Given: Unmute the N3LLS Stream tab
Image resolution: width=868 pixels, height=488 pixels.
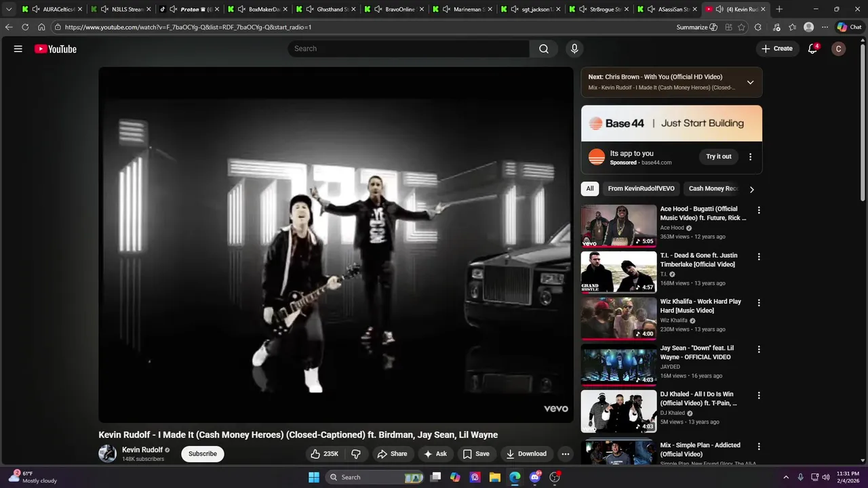Looking at the screenshot, I should (104, 9).
